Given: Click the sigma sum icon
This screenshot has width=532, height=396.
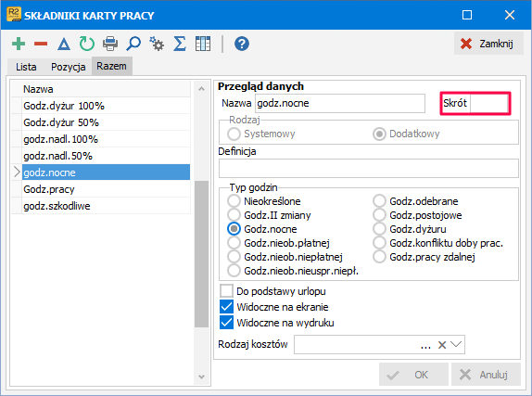Looking at the screenshot, I should tap(180, 44).
